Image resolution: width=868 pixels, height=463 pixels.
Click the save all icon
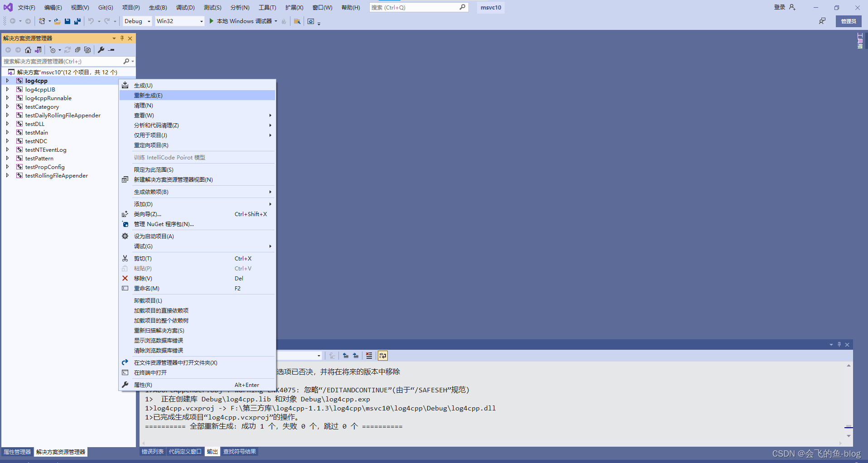77,21
